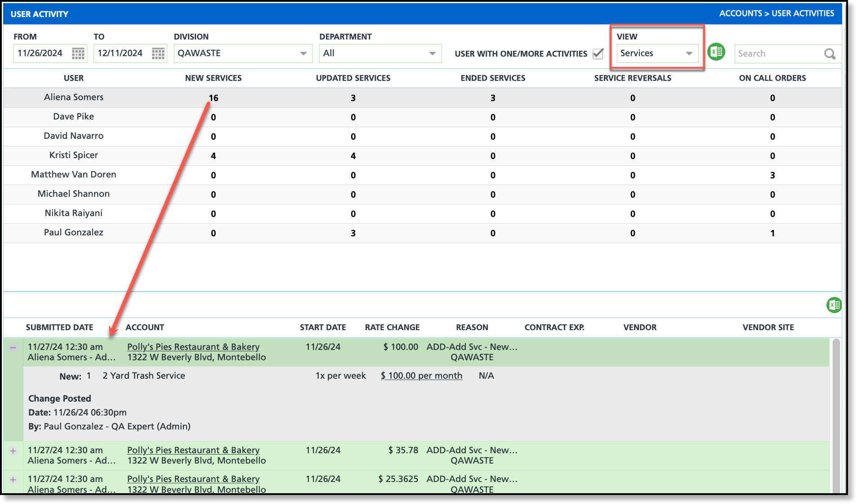Image resolution: width=857 pixels, height=504 pixels.
Task: Open the Department dropdown showing All
Action: pos(380,53)
